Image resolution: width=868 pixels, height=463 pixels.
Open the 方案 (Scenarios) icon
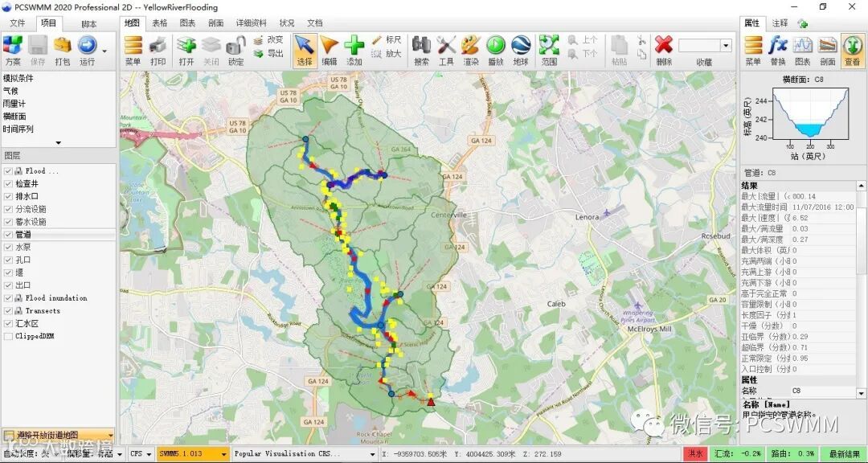[x=13, y=51]
